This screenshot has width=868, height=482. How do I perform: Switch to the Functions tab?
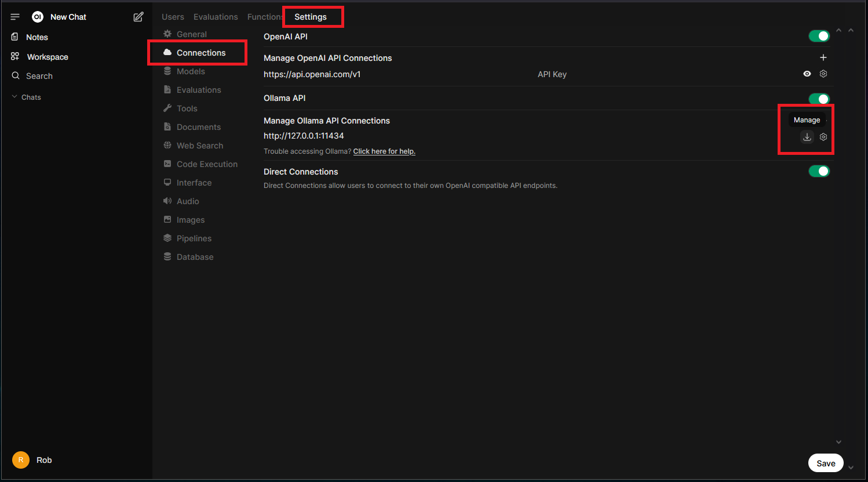pyautogui.click(x=265, y=17)
